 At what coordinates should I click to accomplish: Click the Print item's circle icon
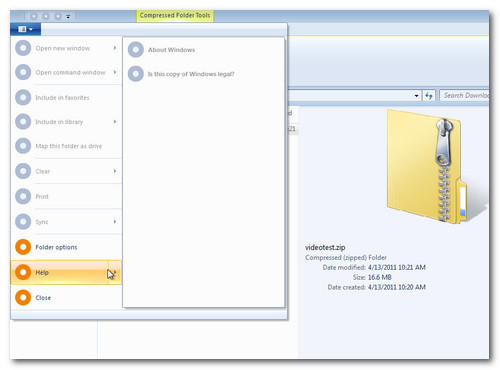pos(23,197)
